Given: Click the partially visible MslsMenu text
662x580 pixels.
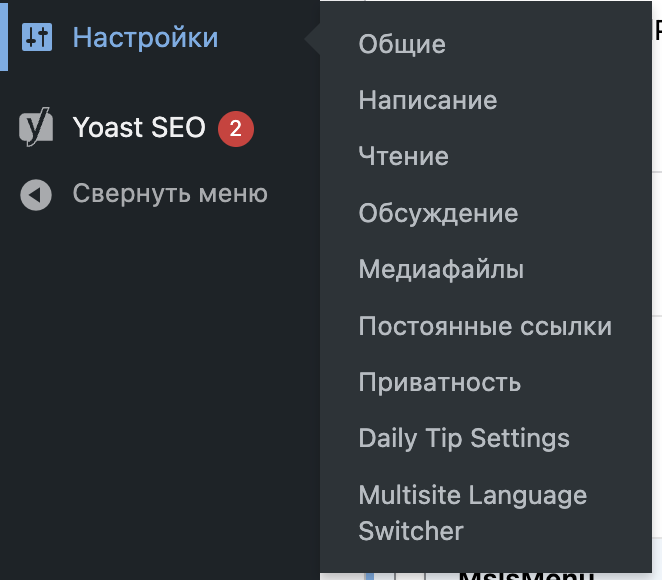Looking at the screenshot, I should click(526, 576).
